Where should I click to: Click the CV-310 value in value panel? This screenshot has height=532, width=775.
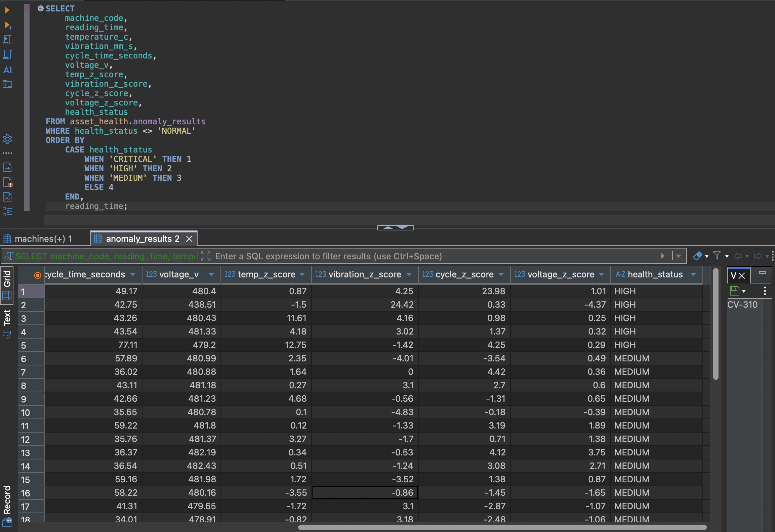742,305
